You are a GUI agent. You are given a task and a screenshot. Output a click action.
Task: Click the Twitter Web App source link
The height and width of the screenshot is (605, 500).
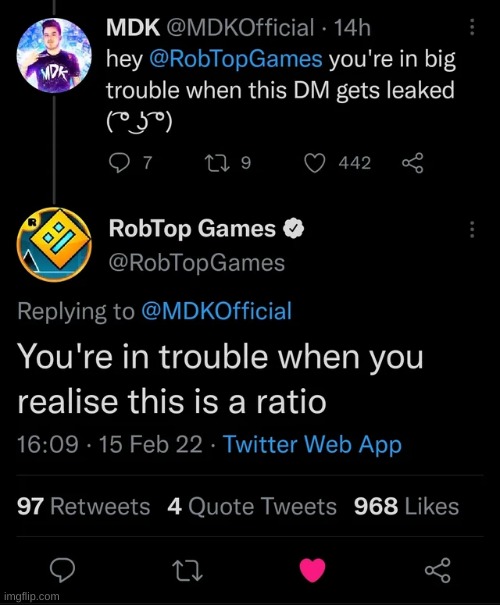[313, 444]
